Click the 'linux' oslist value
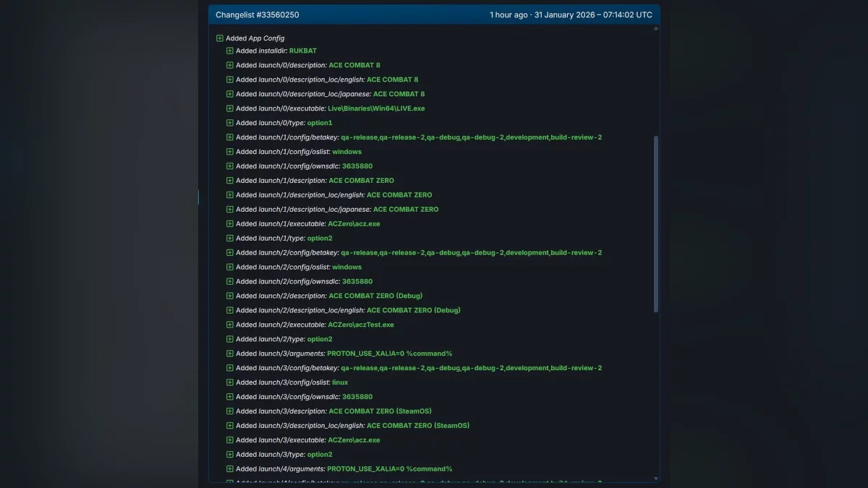868x488 pixels. click(340, 382)
